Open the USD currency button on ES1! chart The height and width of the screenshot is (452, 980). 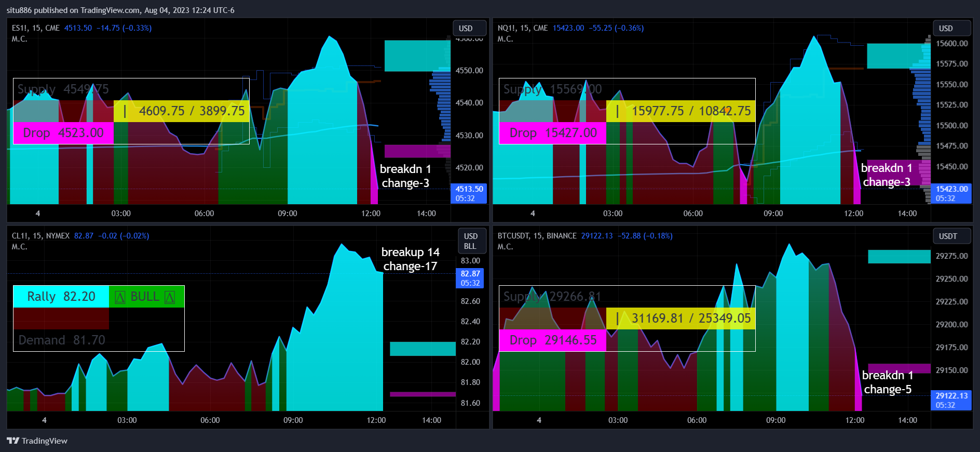click(x=469, y=28)
